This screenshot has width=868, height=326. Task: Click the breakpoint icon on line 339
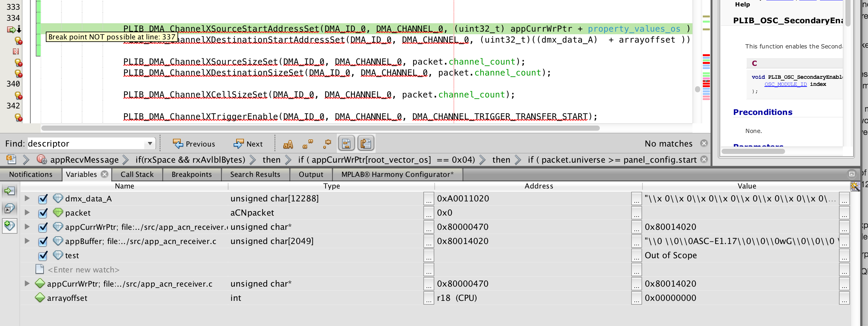pos(18,74)
